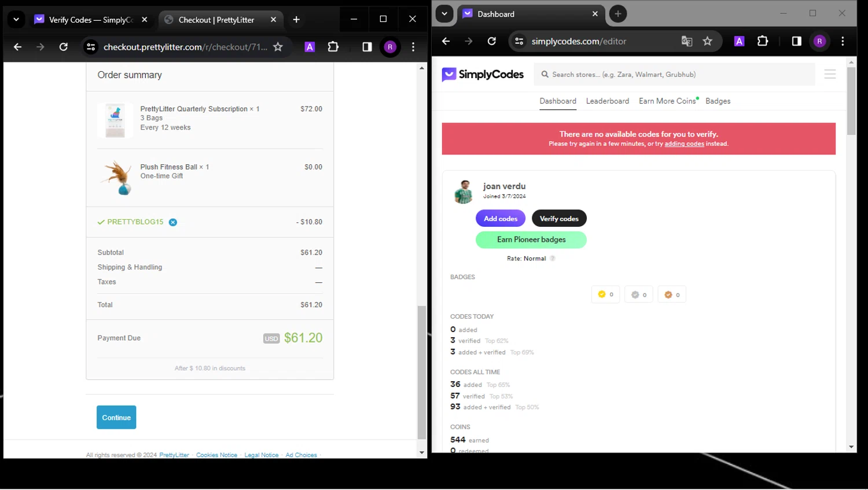
Task: Bookmark the SimplyCodes editor page
Action: (707, 41)
